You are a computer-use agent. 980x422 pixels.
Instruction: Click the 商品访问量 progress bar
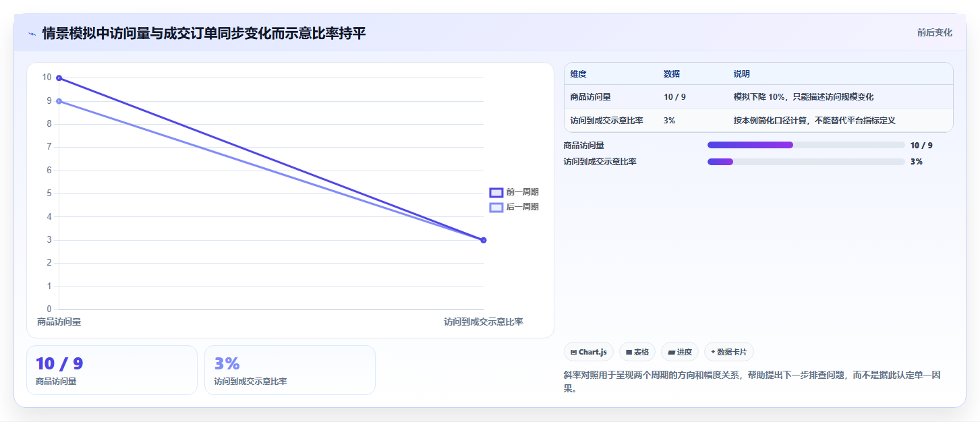(806, 145)
